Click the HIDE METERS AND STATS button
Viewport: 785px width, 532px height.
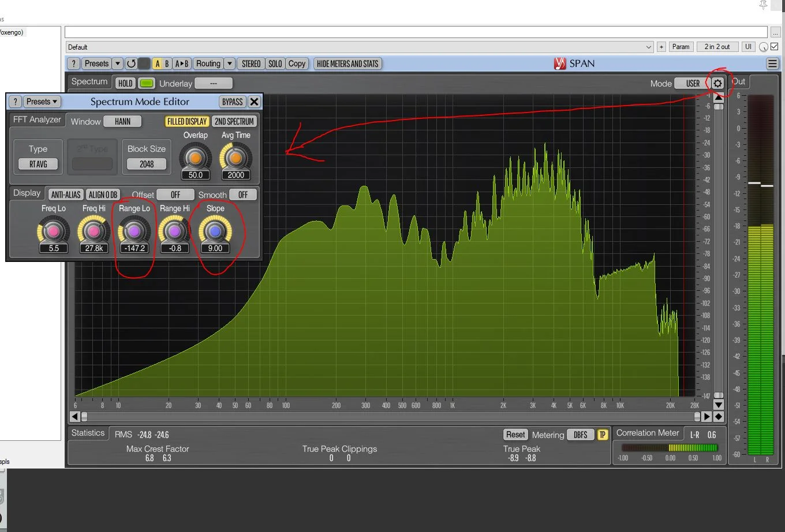point(347,63)
